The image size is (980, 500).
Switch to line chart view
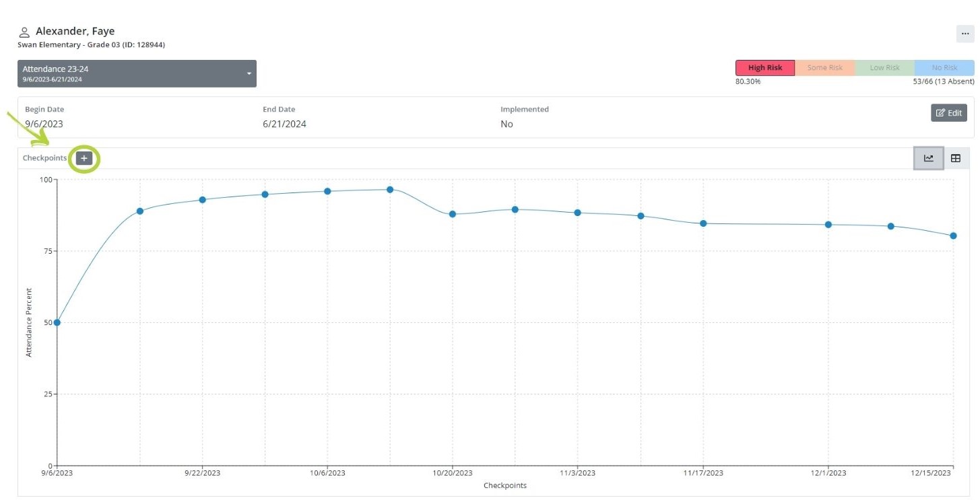pyautogui.click(x=929, y=158)
